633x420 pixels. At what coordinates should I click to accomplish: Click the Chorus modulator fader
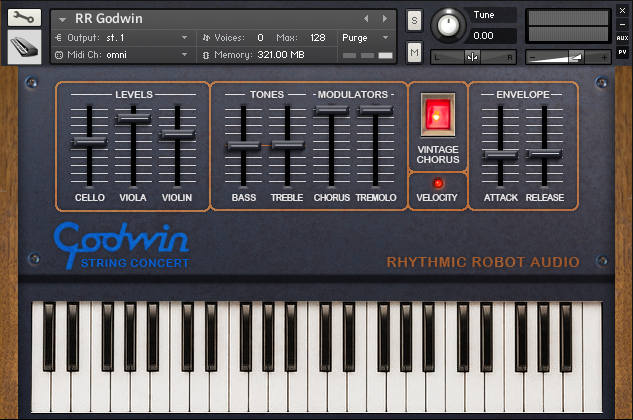(331, 109)
